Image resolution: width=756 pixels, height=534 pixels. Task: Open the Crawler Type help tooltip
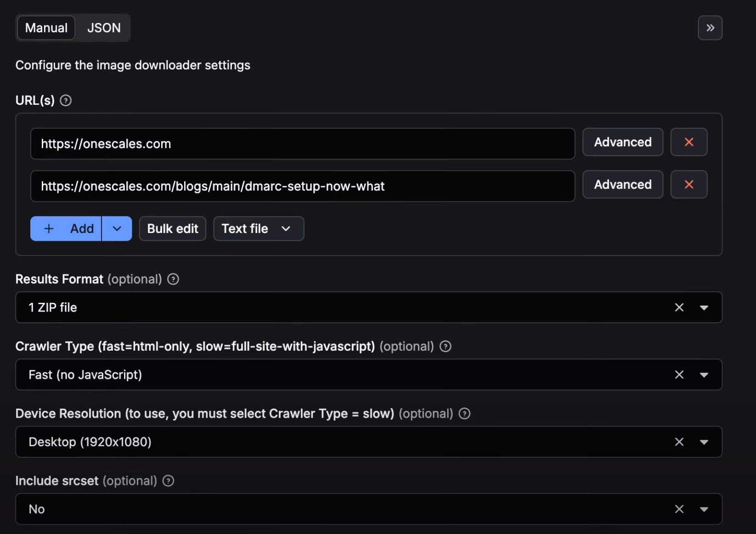click(x=445, y=347)
